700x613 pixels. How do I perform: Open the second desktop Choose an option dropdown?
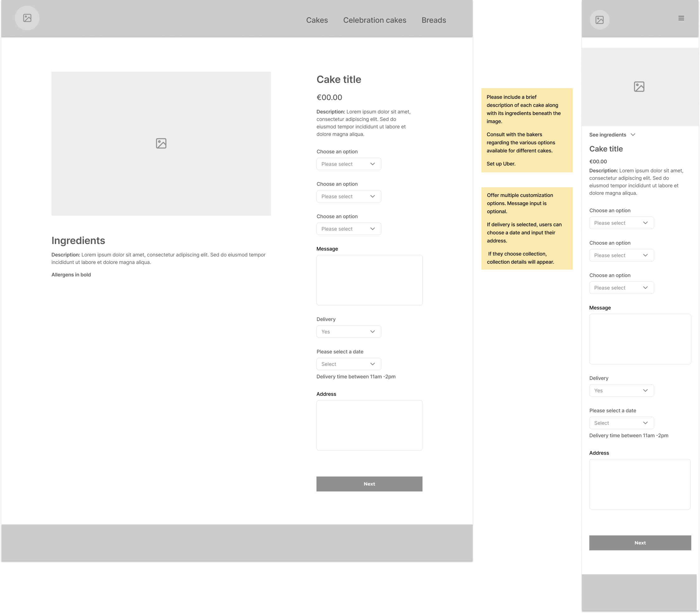point(349,196)
